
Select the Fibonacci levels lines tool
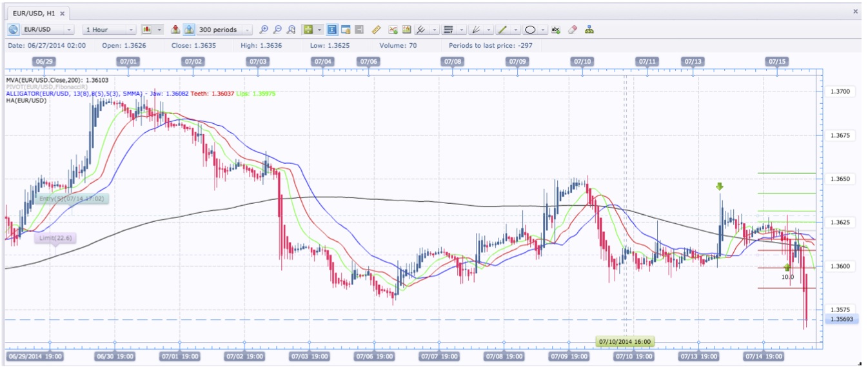448,30
